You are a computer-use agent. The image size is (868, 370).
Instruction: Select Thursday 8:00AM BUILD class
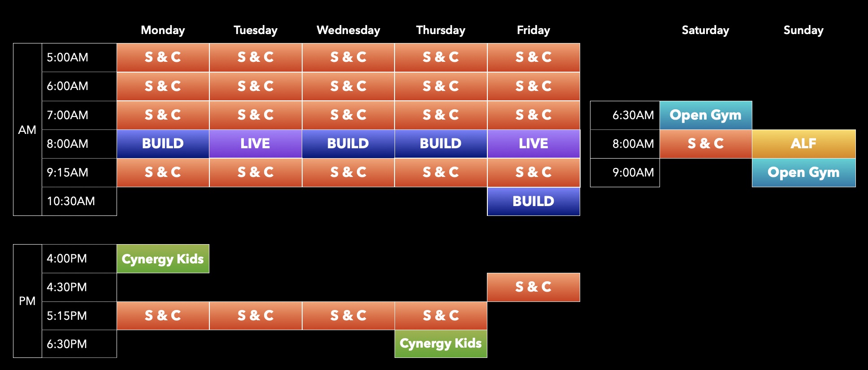click(x=440, y=144)
